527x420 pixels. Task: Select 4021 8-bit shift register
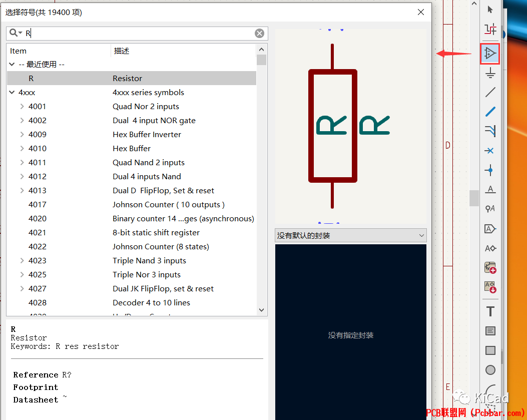(132, 232)
